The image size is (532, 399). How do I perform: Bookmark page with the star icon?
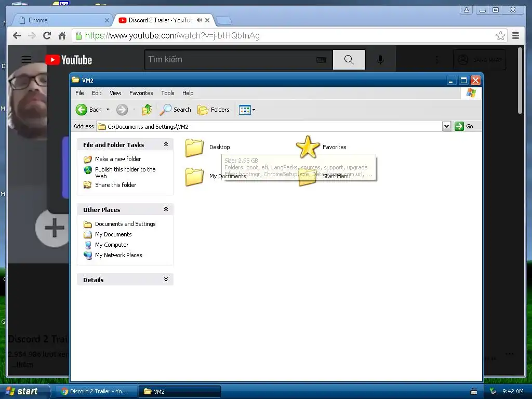coord(500,36)
